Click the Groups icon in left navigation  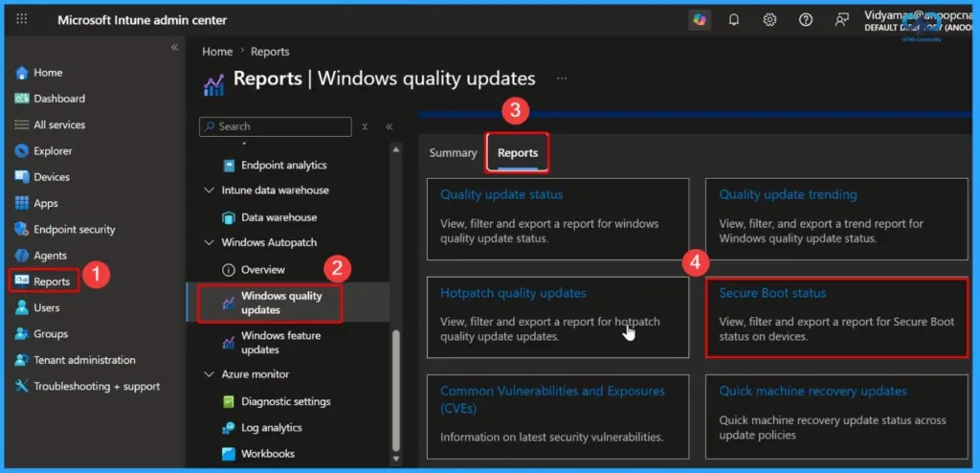pyautogui.click(x=22, y=333)
